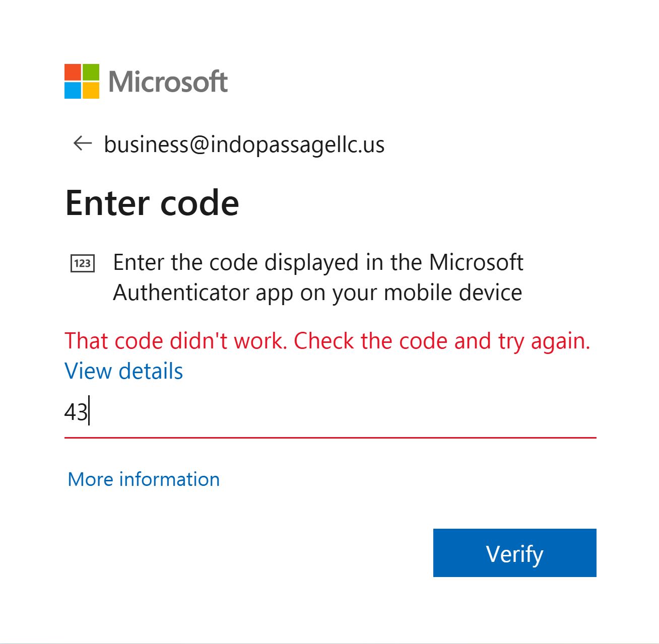Screen dimensions: 659x644
Task: Click the gray Microsoft wordmark
Action: pyautogui.click(x=168, y=82)
